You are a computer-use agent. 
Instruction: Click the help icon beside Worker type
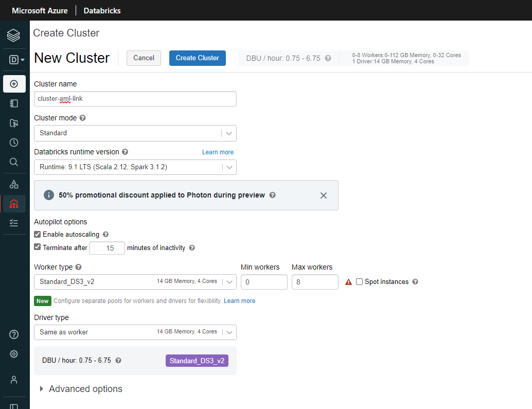(78, 267)
